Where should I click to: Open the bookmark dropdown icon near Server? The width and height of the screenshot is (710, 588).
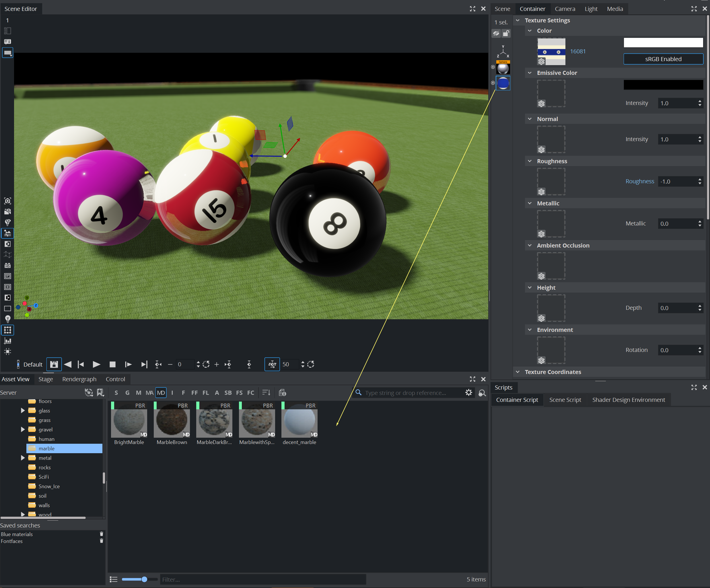tap(100, 393)
